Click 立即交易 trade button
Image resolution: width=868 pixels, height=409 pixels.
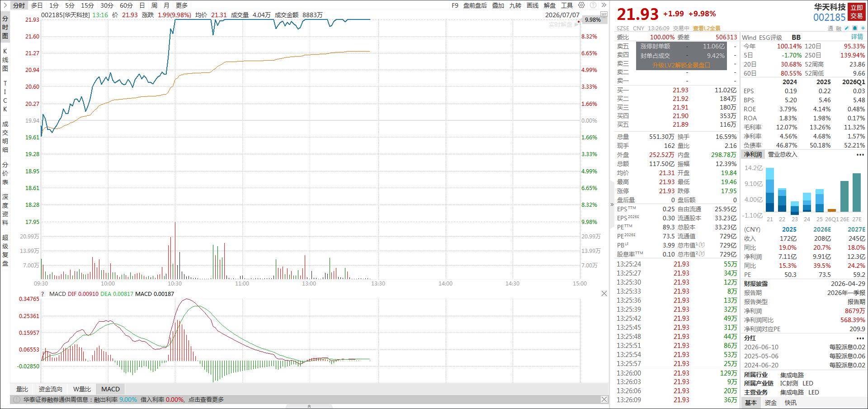tap(857, 12)
